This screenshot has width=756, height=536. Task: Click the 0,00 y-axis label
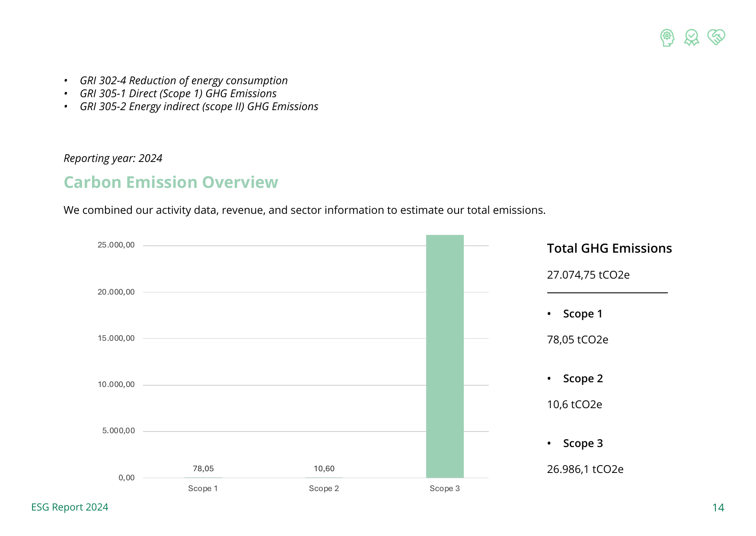(127, 478)
